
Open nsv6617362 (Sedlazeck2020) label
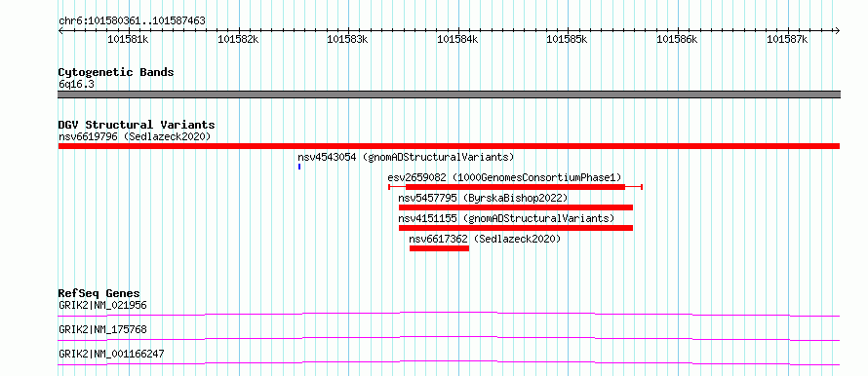485,239
